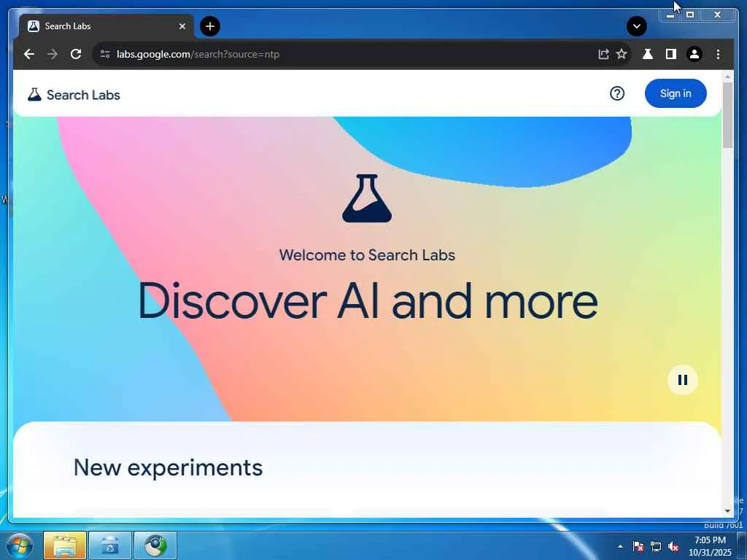Click the network icon in system tray
The width and height of the screenshot is (747, 560).
click(x=656, y=546)
